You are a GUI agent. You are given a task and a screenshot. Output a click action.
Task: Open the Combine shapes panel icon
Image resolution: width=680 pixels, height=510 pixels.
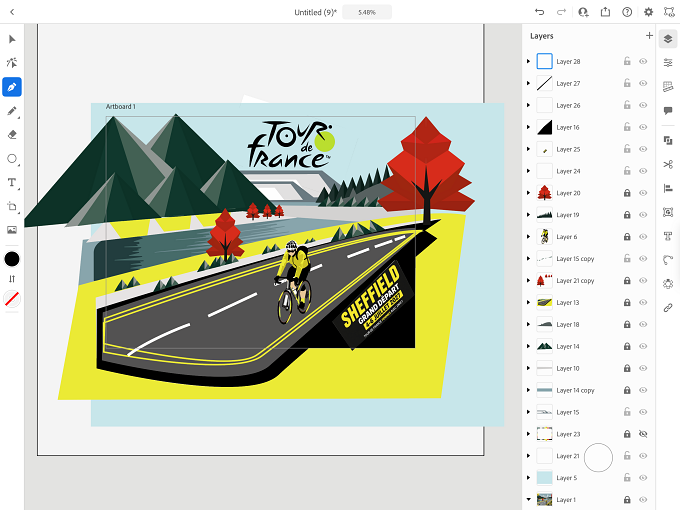(668, 141)
